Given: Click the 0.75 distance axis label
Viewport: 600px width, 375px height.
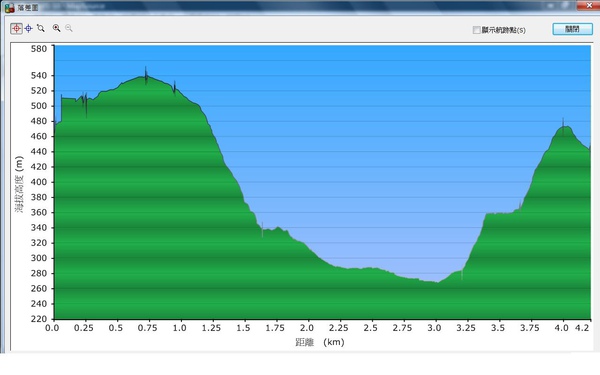Looking at the screenshot, I should (147, 328).
